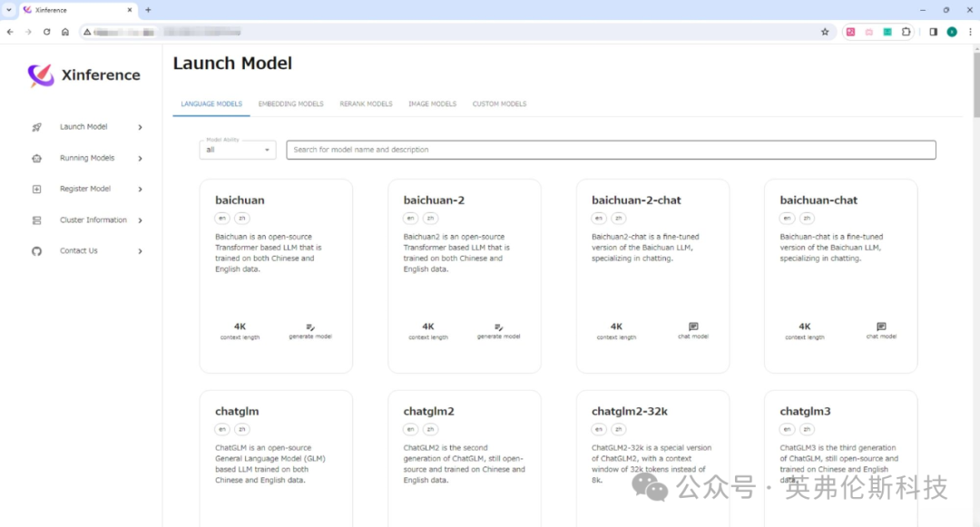Screen dimensions: 980x527
Task: Bookmark this page with the star icon
Action: coord(825,32)
